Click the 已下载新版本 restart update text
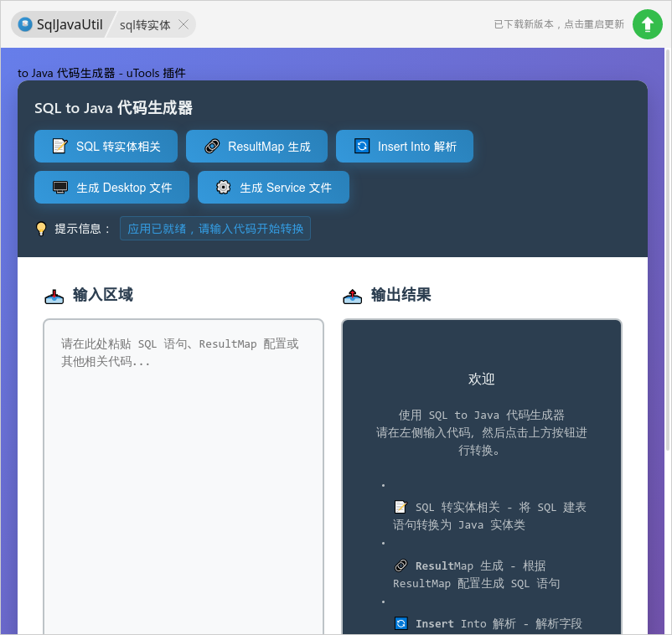 pos(559,24)
